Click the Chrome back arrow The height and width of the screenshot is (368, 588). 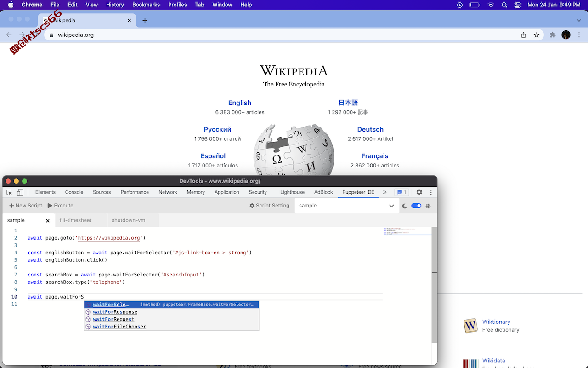(9, 35)
